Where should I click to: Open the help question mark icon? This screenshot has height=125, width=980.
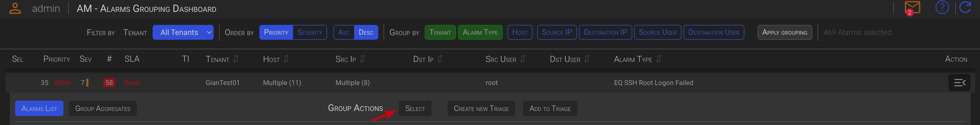coord(942,8)
